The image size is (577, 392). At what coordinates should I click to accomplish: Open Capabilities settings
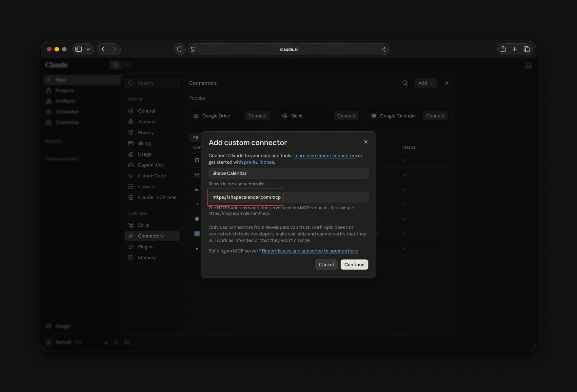coord(152,165)
